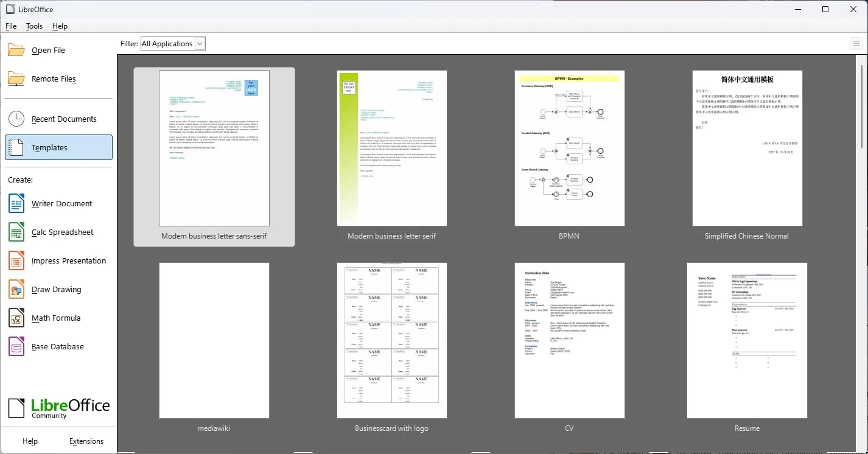This screenshot has height=454, width=868.
Task: Click the Open File folder icon
Action: [x=16, y=50]
